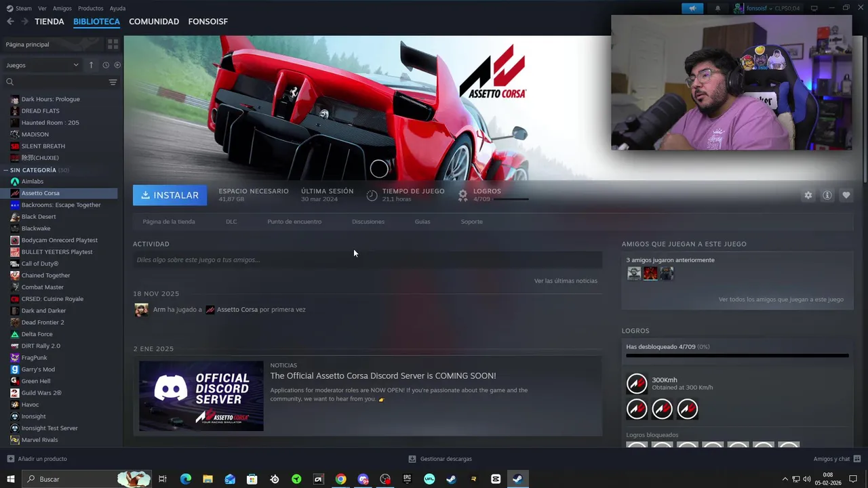
Task: Collapse the SIN CATEGORÍA section
Action: (x=6, y=170)
